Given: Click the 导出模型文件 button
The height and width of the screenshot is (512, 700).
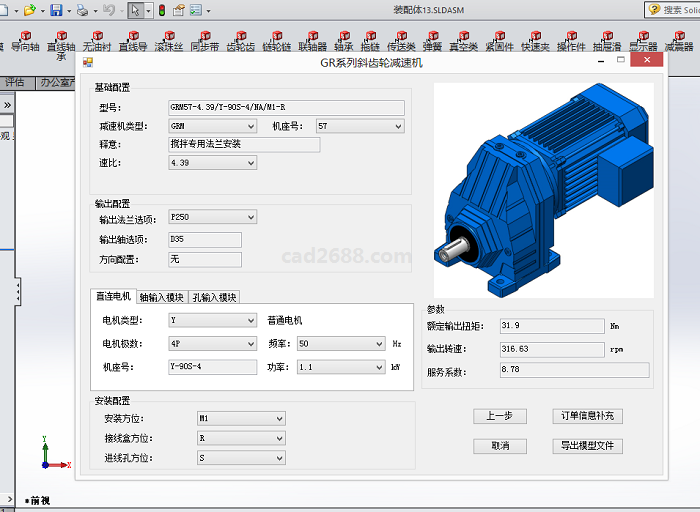Looking at the screenshot, I should click(587, 446).
